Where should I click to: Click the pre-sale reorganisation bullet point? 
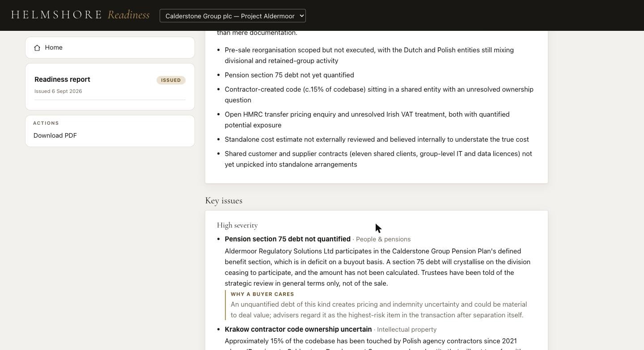point(369,55)
